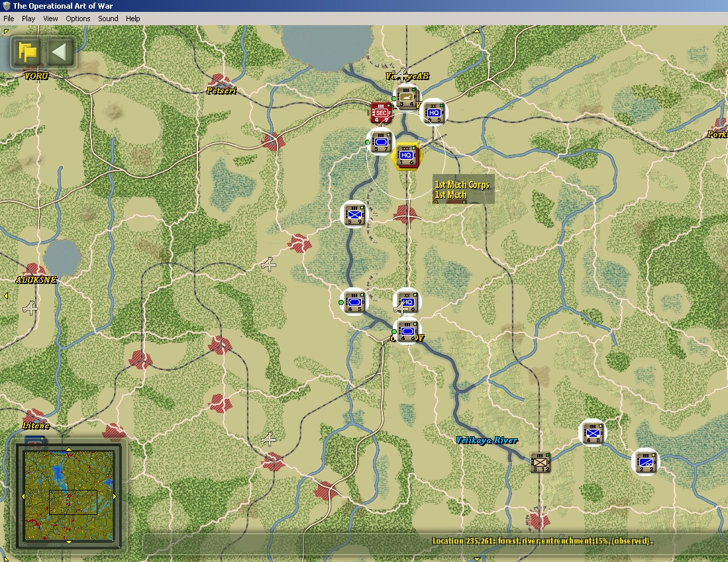
Task: Select the artillery unit rated 3-4
Action: coord(407,97)
